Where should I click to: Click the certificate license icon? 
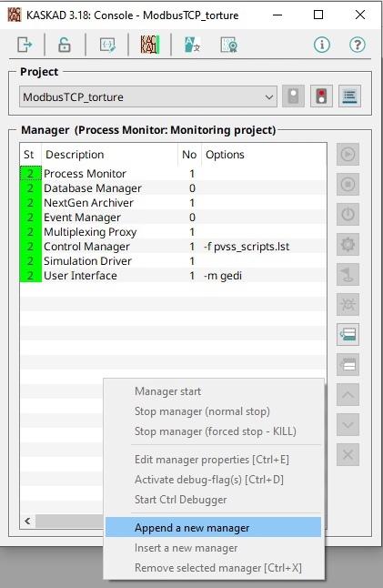(228, 45)
